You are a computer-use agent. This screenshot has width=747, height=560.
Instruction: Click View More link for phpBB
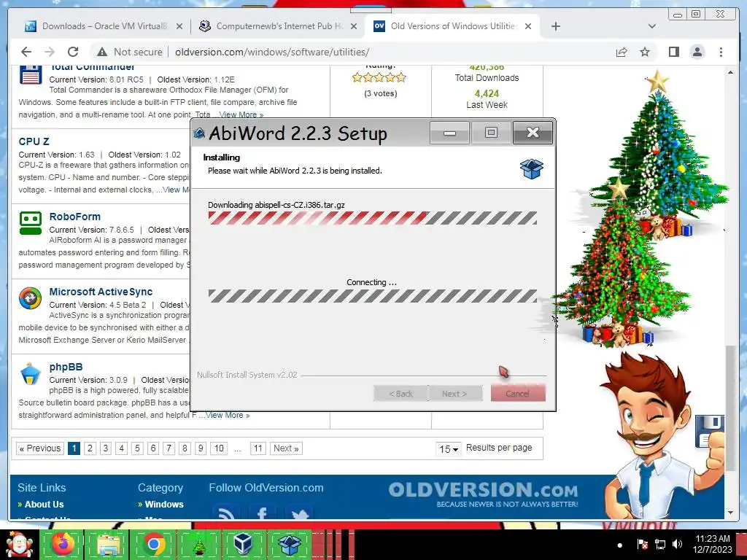tap(228, 415)
